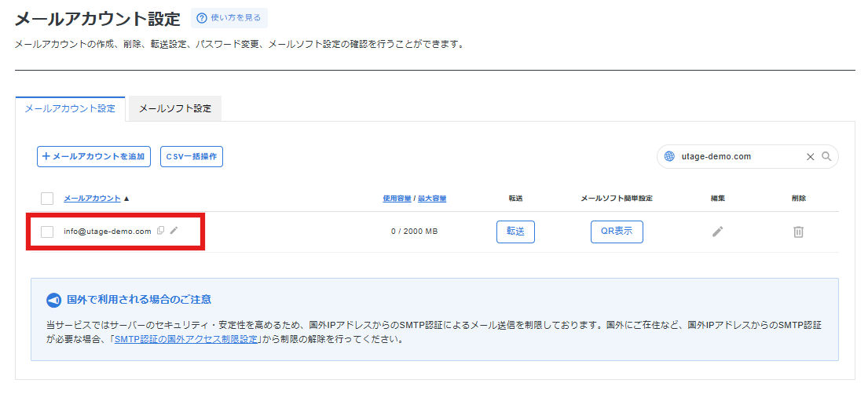Check the box for info@utage-demo.com
This screenshot has height=405, width=868.
[x=47, y=232]
